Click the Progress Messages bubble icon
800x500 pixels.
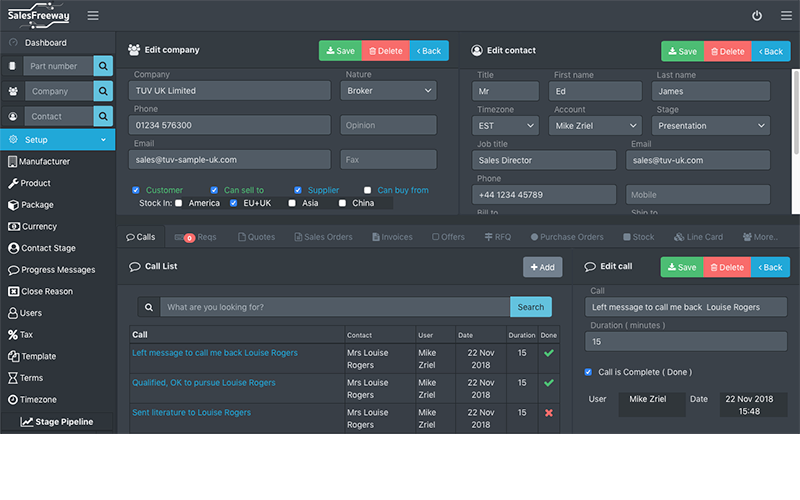coord(14,270)
